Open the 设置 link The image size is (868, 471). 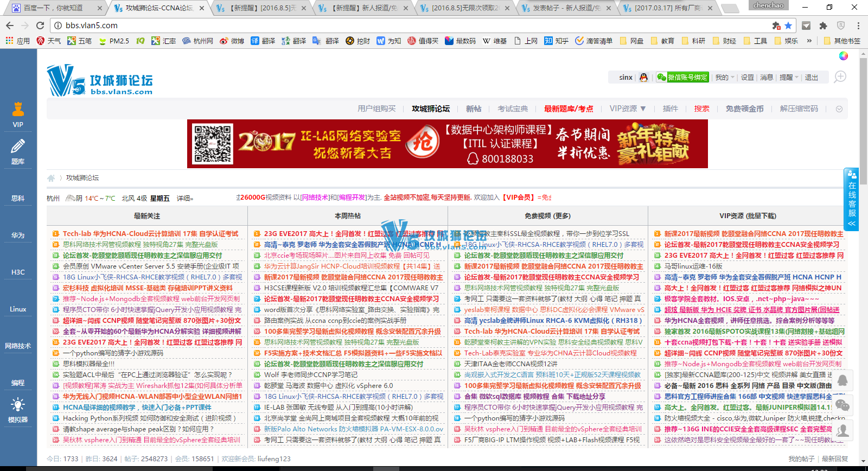point(748,78)
